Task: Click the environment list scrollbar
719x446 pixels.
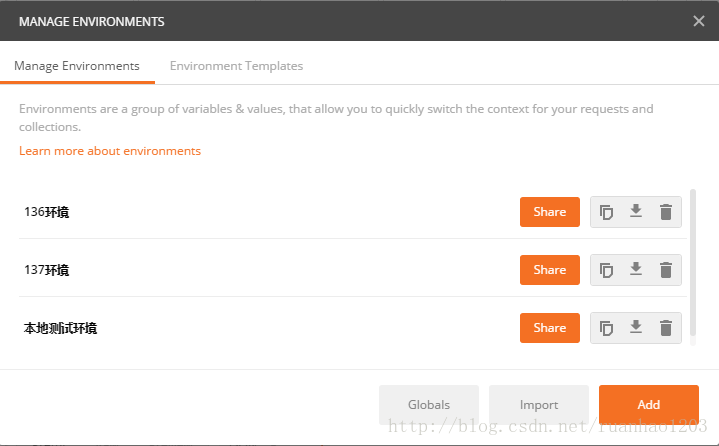Action: (693, 262)
